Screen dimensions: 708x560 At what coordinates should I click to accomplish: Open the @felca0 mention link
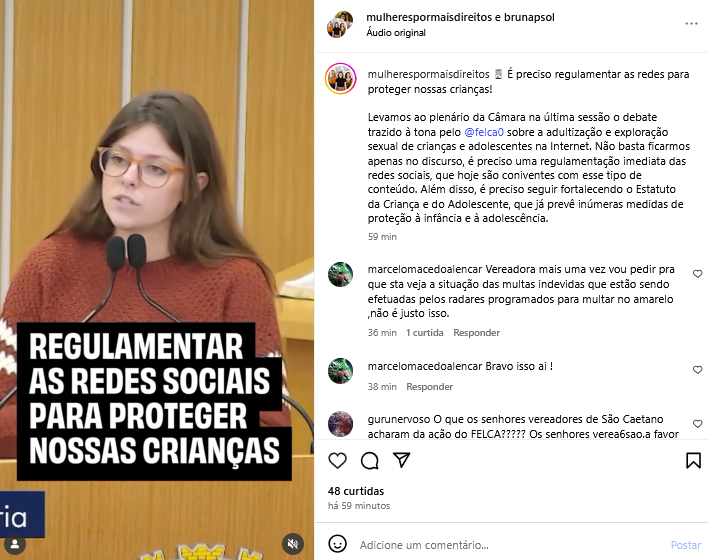pyautogui.click(x=484, y=132)
